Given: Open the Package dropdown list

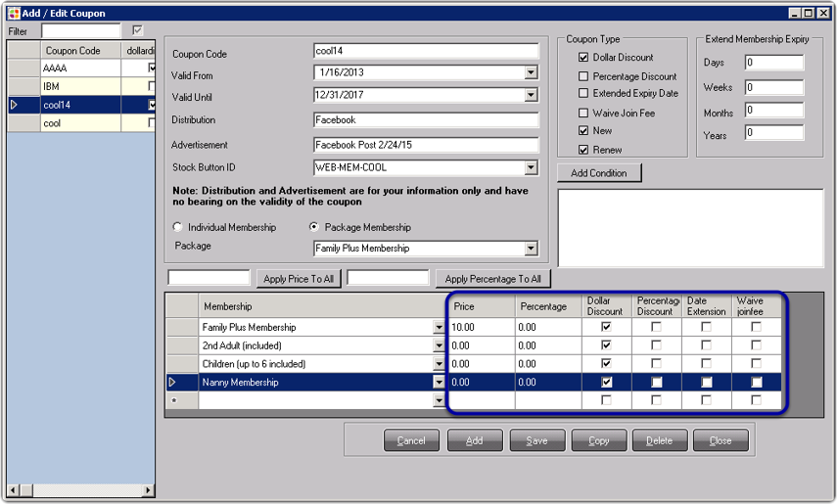Looking at the screenshot, I should pyautogui.click(x=531, y=249).
